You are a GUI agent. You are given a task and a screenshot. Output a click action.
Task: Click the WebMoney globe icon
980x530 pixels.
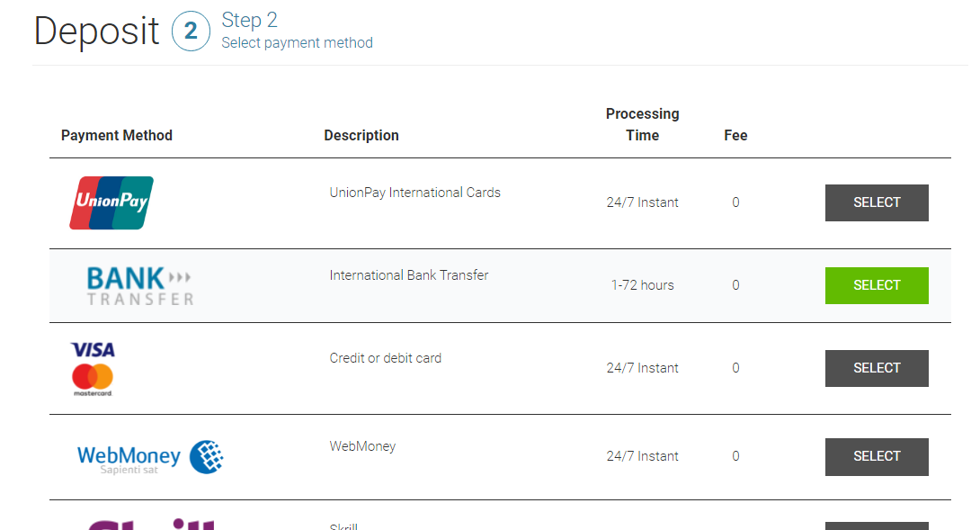pos(207,457)
